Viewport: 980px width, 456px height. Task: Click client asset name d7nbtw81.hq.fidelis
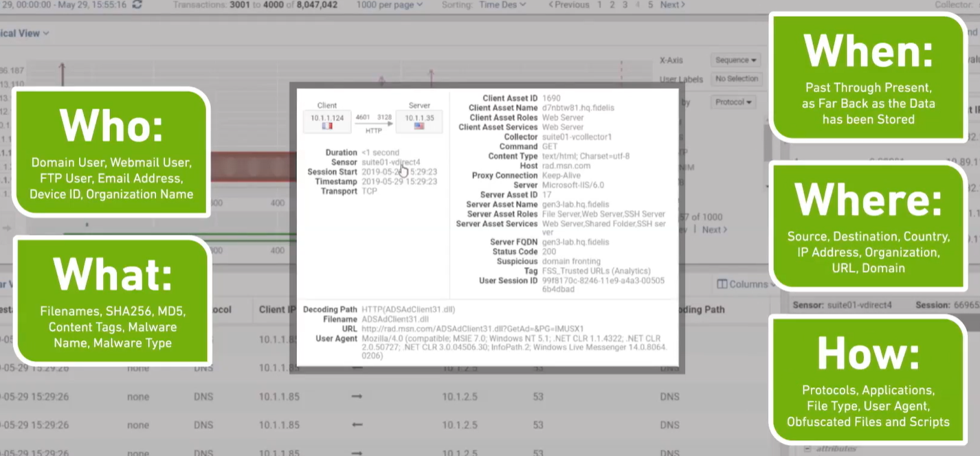coord(578,108)
